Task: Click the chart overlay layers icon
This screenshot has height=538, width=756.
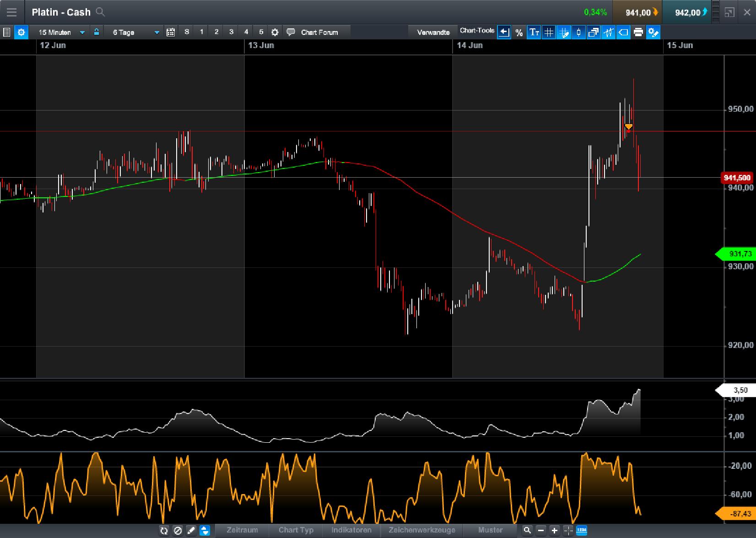Action: (594, 32)
